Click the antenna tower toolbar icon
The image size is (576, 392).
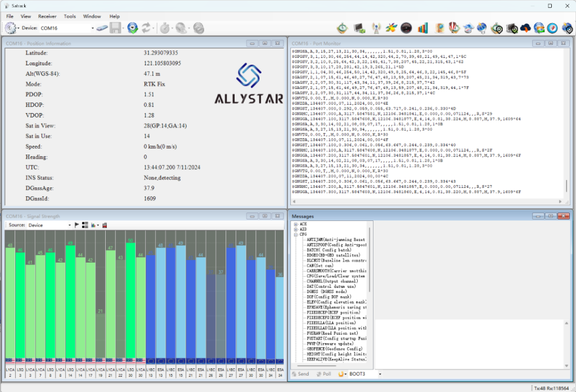[376, 28]
